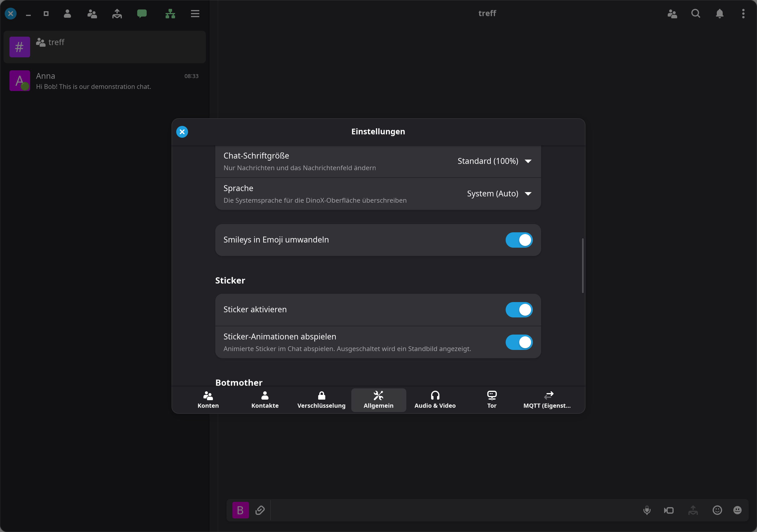
Task: Toggle Smileys in Emoji umwandeln switch
Action: (x=519, y=240)
